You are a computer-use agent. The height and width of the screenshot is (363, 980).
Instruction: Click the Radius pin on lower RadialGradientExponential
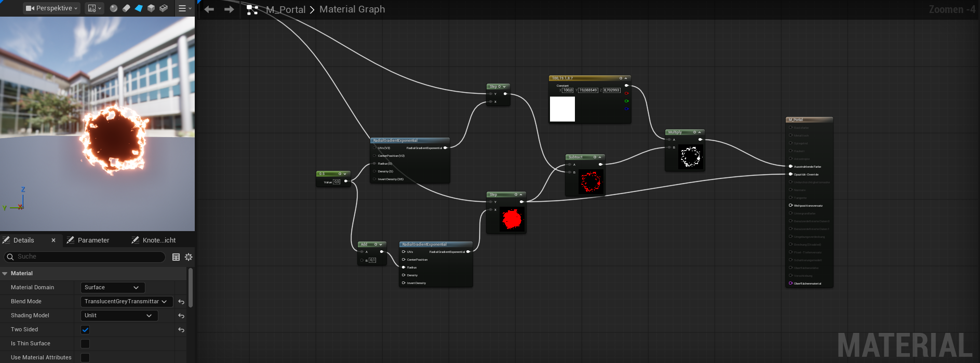tap(404, 267)
